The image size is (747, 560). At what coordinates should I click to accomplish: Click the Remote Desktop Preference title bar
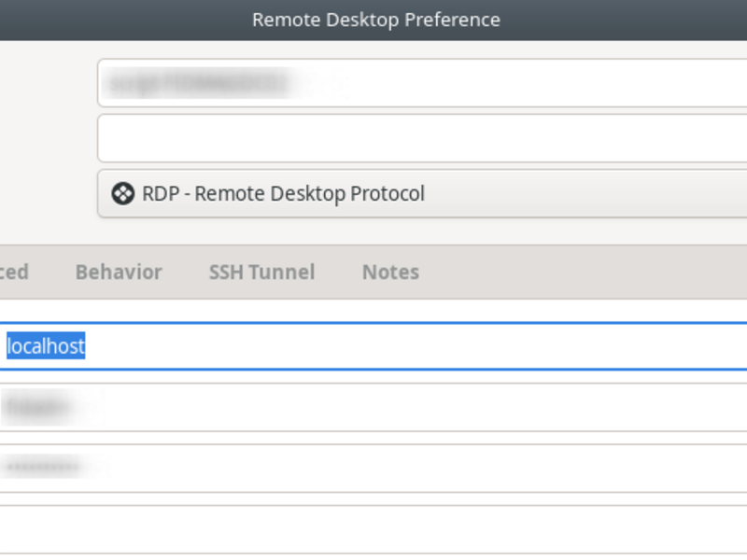[x=373, y=20]
